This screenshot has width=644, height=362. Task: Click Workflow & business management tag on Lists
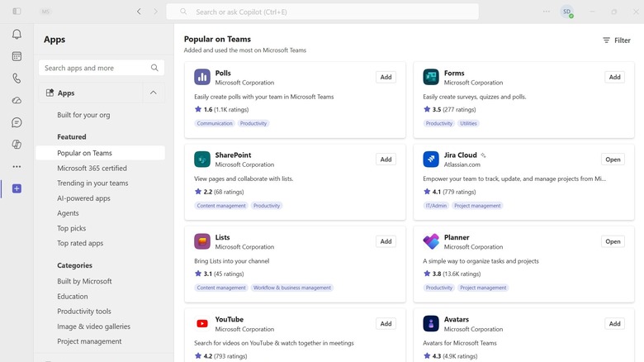[x=291, y=288]
